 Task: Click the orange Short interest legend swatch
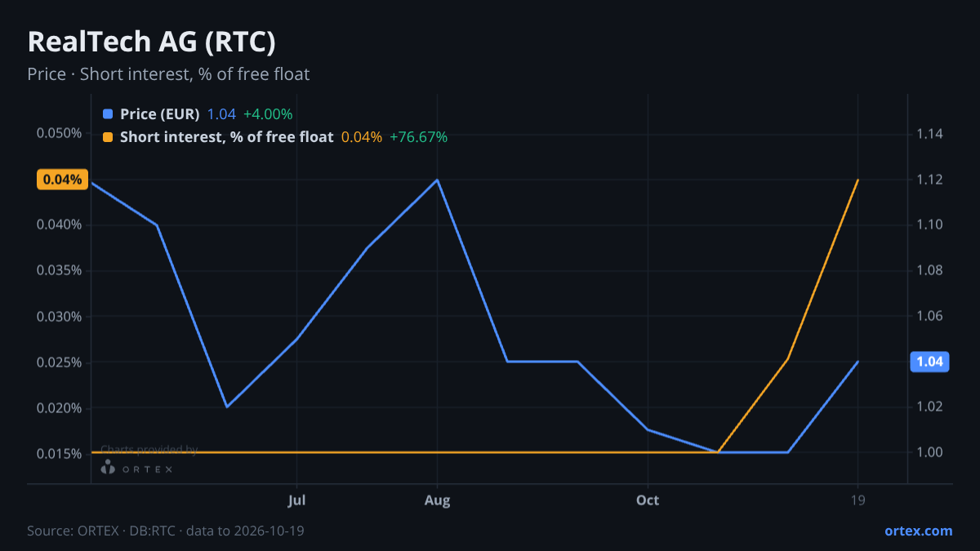coord(108,137)
